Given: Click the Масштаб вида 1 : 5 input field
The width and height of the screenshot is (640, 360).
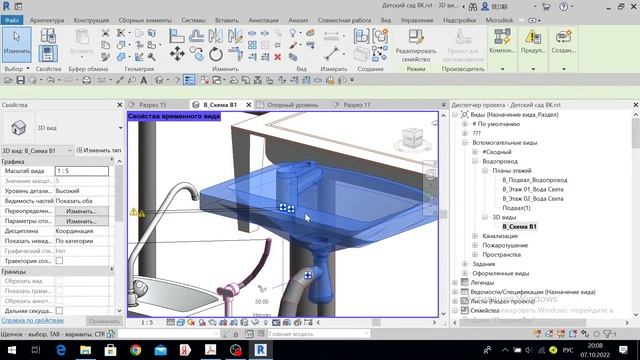Looking at the screenshot, I should click(82, 171).
